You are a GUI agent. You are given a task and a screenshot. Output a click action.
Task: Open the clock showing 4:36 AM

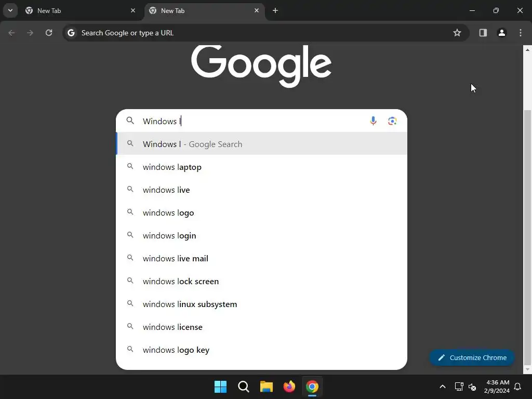pos(497,387)
